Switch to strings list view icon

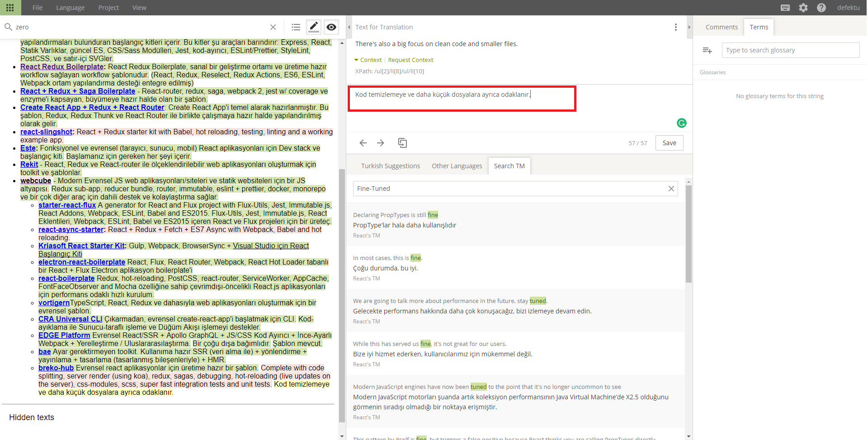coord(296,27)
